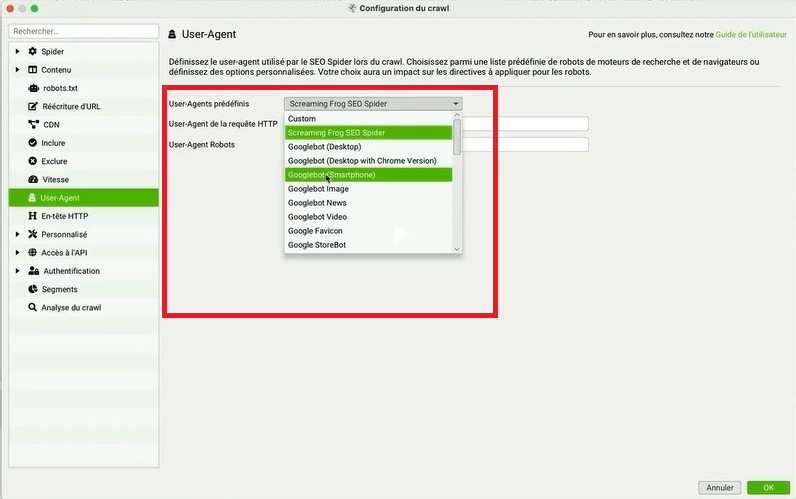Open the Segments settings row
796x499 pixels.
[84, 289]
